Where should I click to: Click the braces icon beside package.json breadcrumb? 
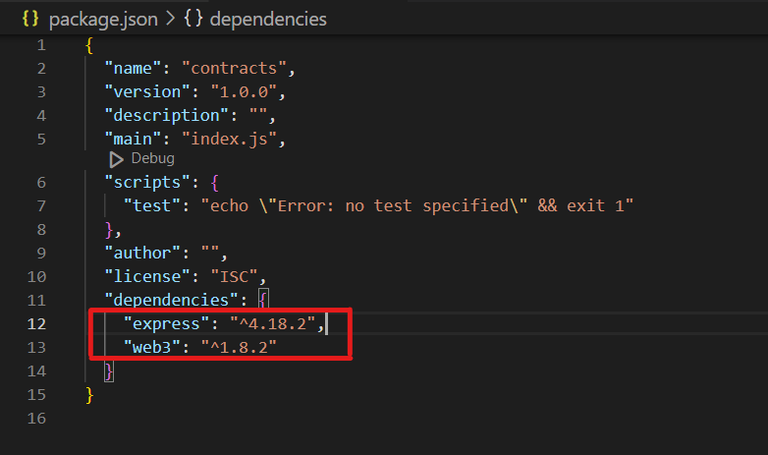tap(31, 19)
